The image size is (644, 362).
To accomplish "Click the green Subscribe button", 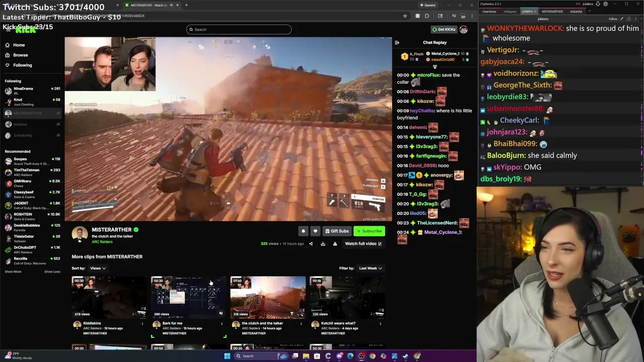I will pyautogui.click(x=369, y=231).
